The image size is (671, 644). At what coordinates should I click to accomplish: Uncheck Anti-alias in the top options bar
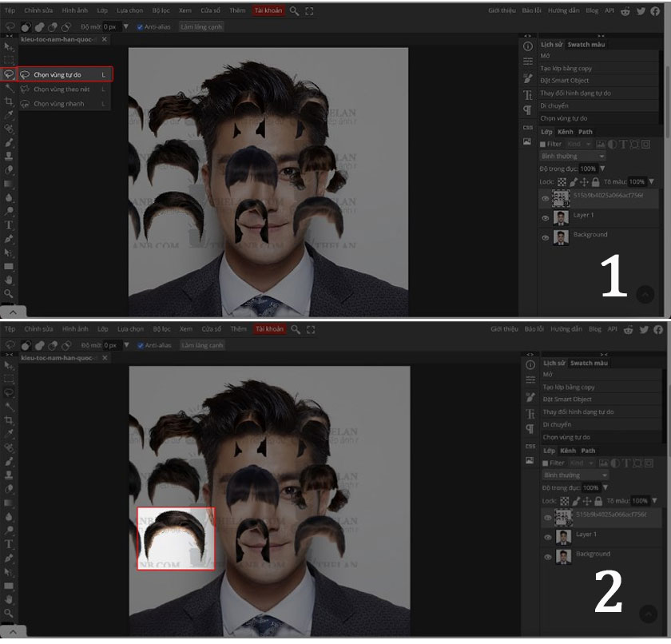point(141,27)
